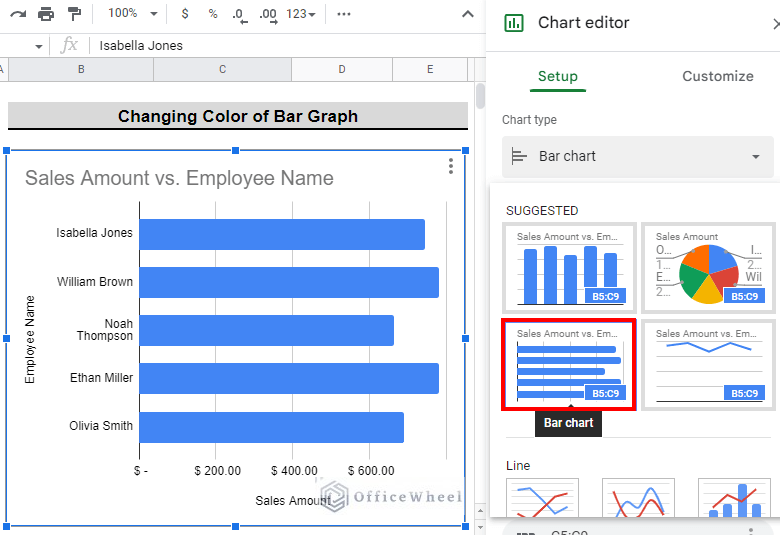This screenshot has height=535, width=780.
Task: Select the combo chart type icon
Action: (x=734, y=497)
